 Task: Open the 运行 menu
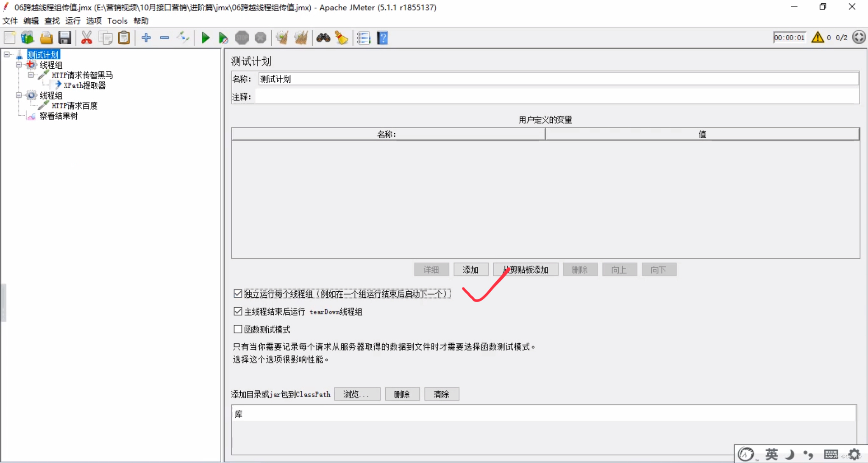tap(73, 21)
